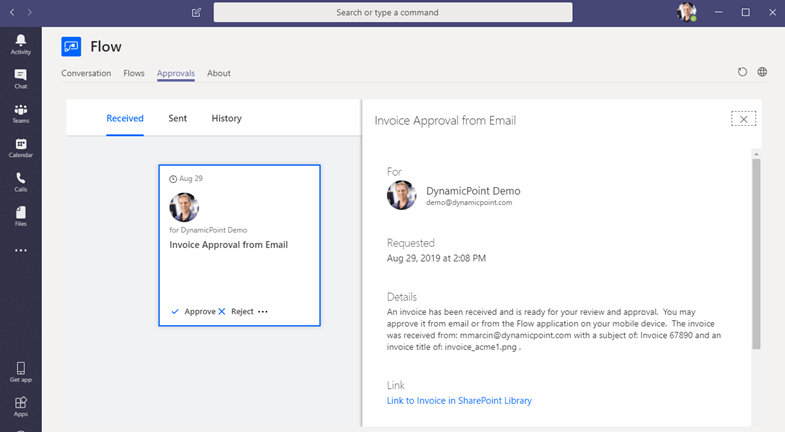
Task: Open the profile avatar menu
Action: (x=687, y=12)
